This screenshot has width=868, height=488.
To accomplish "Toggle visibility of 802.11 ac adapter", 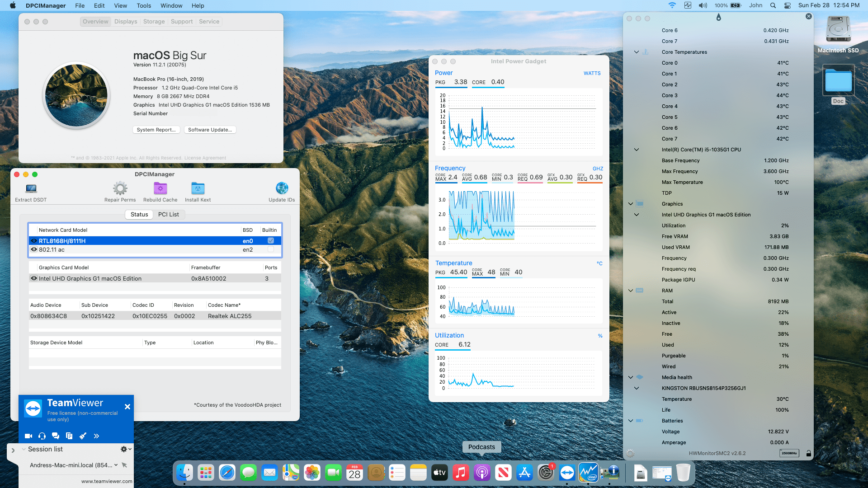I will click(34, 249).
